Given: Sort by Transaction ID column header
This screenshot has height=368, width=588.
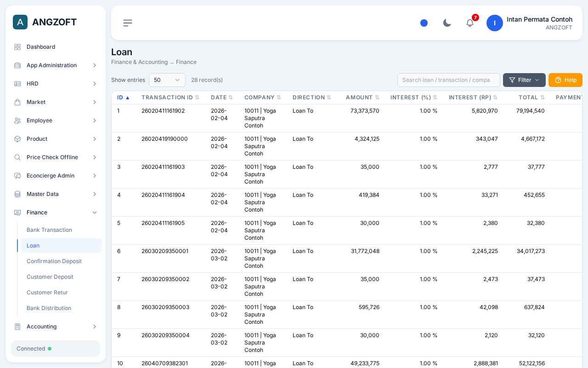Looking at the screenshot, I should [x=170, y=98].
